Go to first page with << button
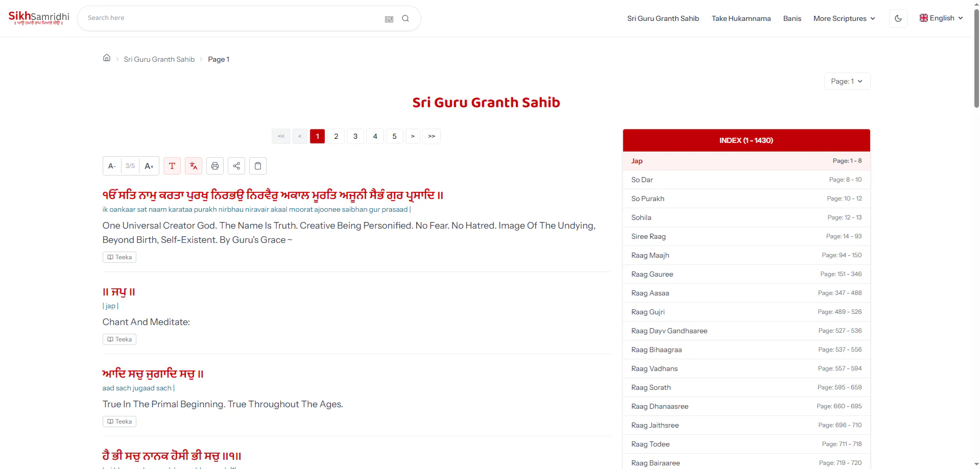 [281, 136]
